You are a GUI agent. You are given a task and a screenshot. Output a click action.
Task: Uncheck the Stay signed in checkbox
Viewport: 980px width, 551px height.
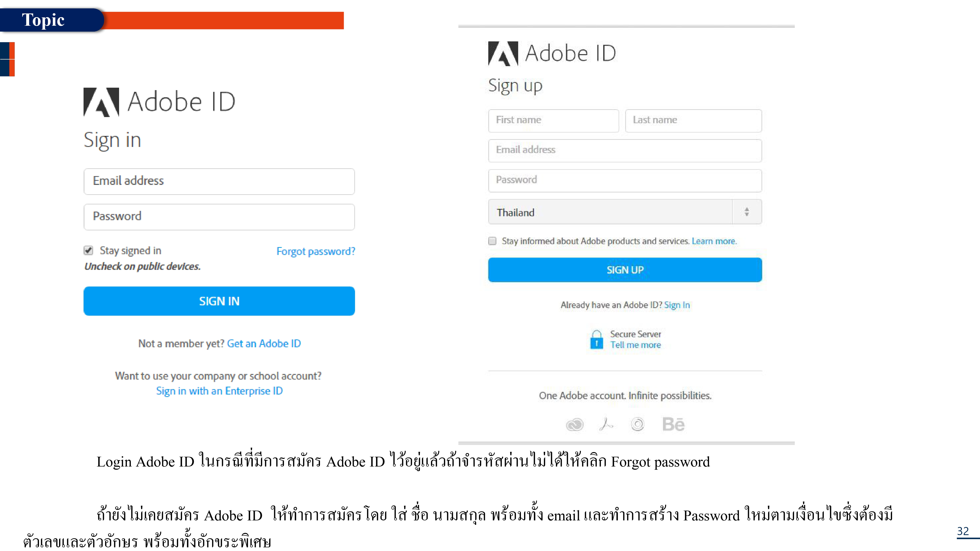click(88, 250)
